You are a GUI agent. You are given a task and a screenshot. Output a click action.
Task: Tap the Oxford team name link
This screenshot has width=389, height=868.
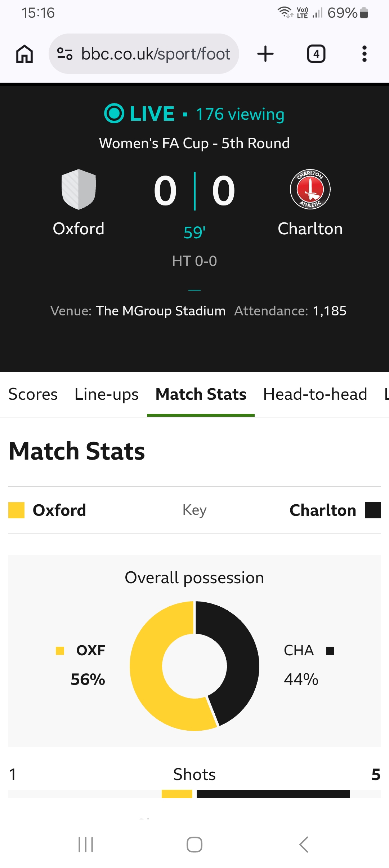[x=79, y=229]
